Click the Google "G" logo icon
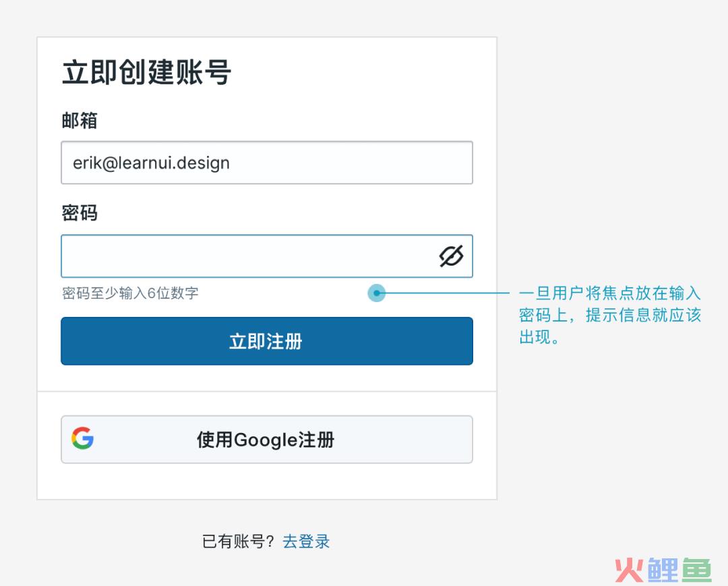728x586 pixels. [83, 439]
